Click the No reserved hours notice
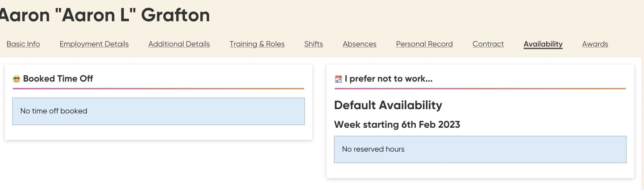This screenshot has width=644, height=190. (480, 149)
